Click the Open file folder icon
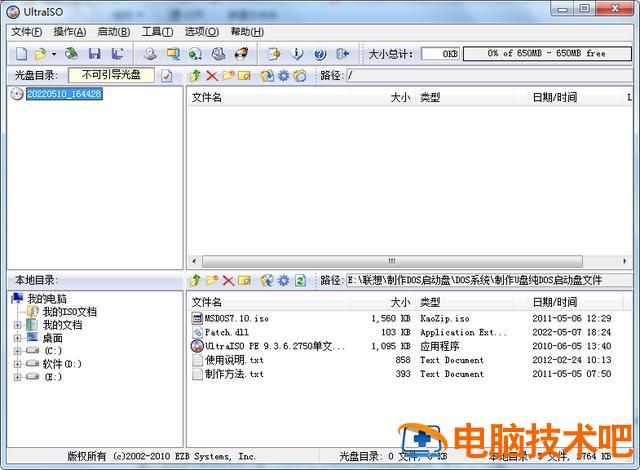Viewport: 640px width, 470px height. coord(40,53)
